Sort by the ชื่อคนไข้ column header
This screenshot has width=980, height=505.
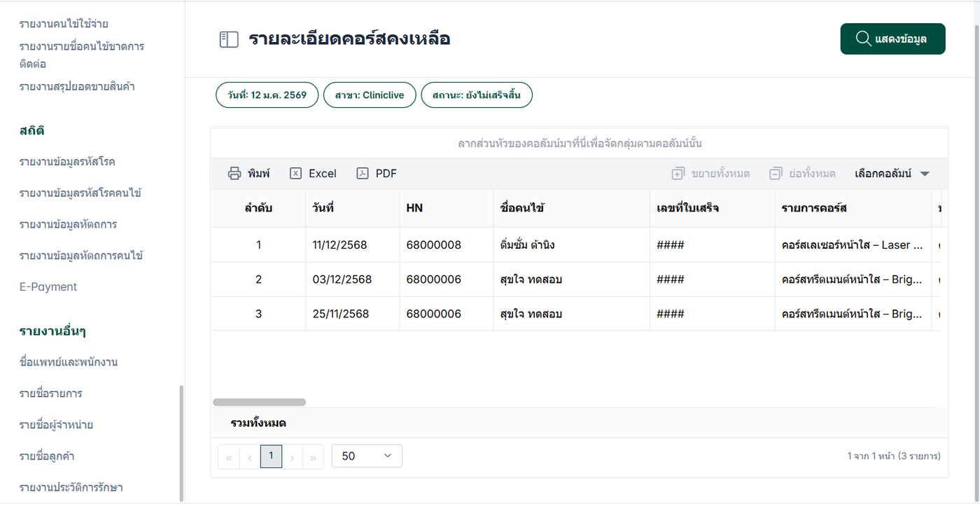coord(523,208)
